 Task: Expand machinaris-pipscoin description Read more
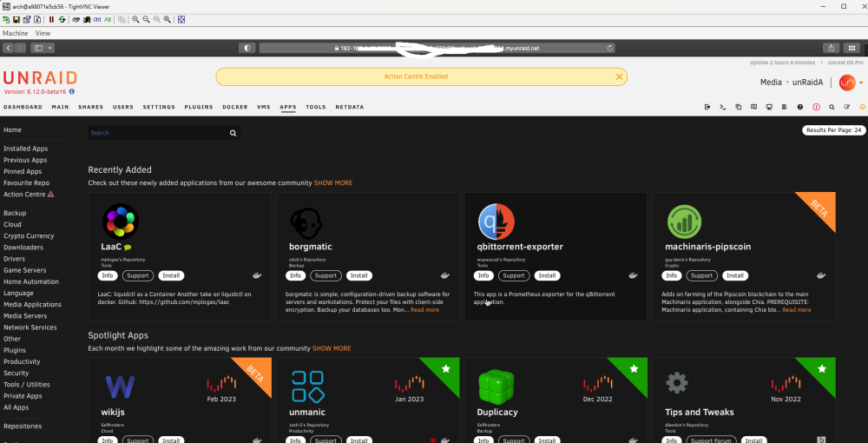pos(797,310)
